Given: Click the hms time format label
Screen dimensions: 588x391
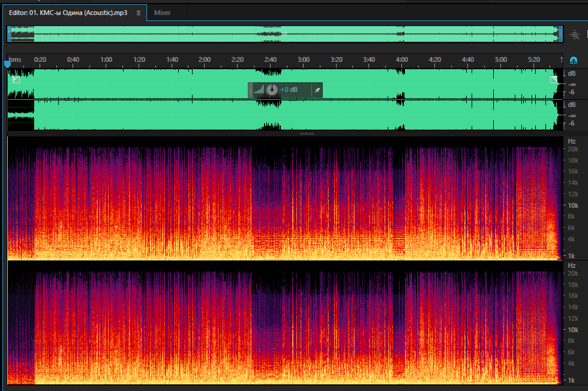Looking at the screenshot, I should pos(16,59).
